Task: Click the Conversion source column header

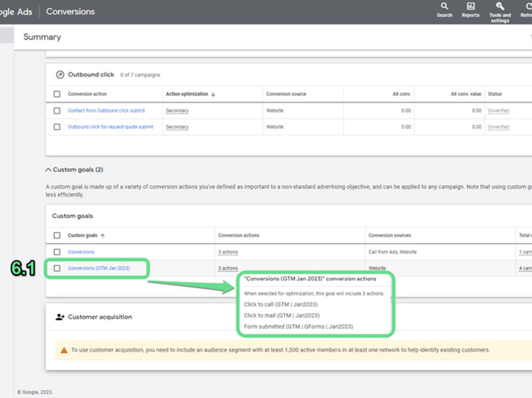Action: (x=286, y=94)
